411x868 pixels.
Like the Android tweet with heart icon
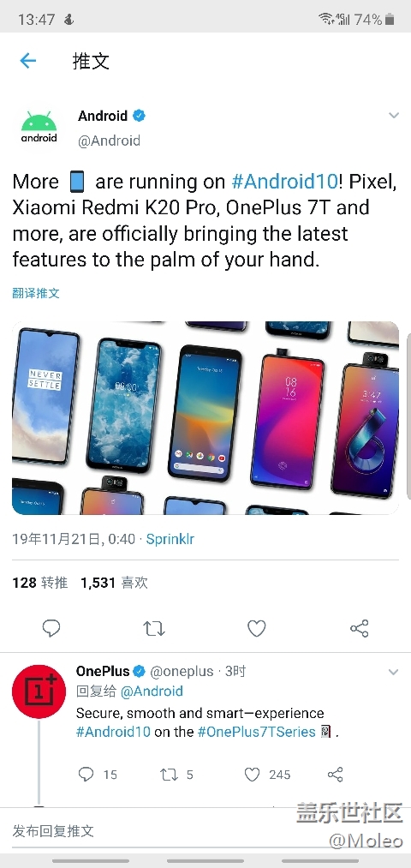[256, 628]
